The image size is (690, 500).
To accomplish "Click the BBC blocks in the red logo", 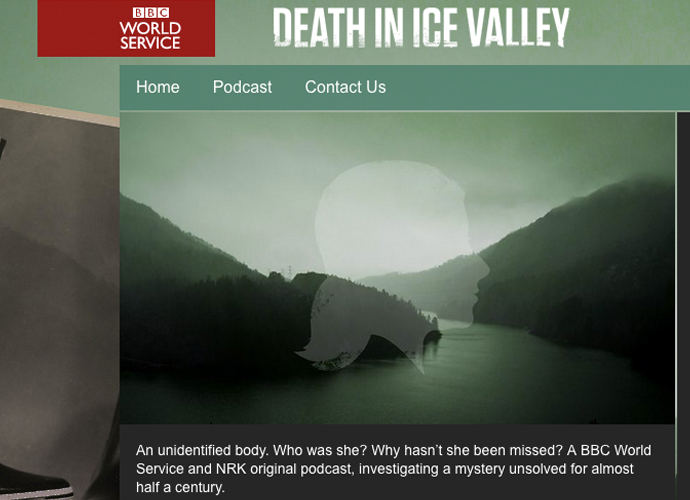I will pos(150,13).
